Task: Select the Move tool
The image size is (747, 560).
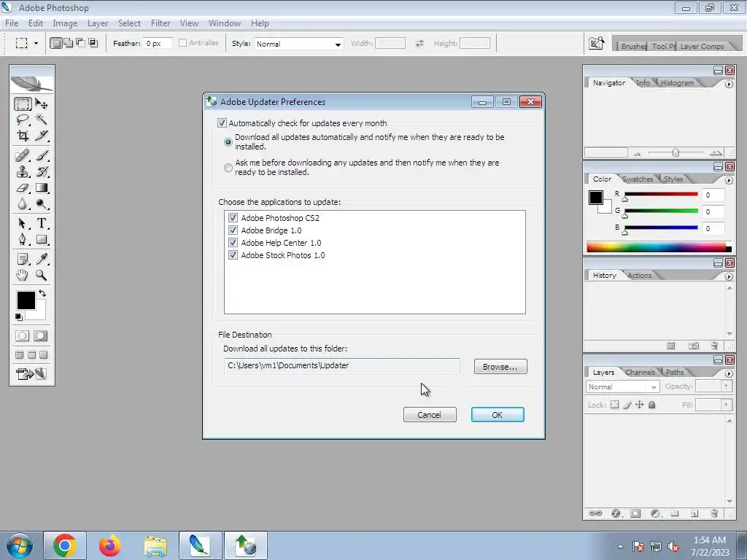Action: [42, 104]
